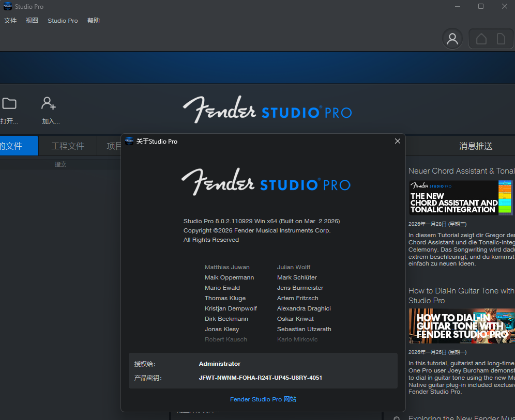Open the user account profile icon
This screenshot has height=420, width=515.
click(452, 39)
